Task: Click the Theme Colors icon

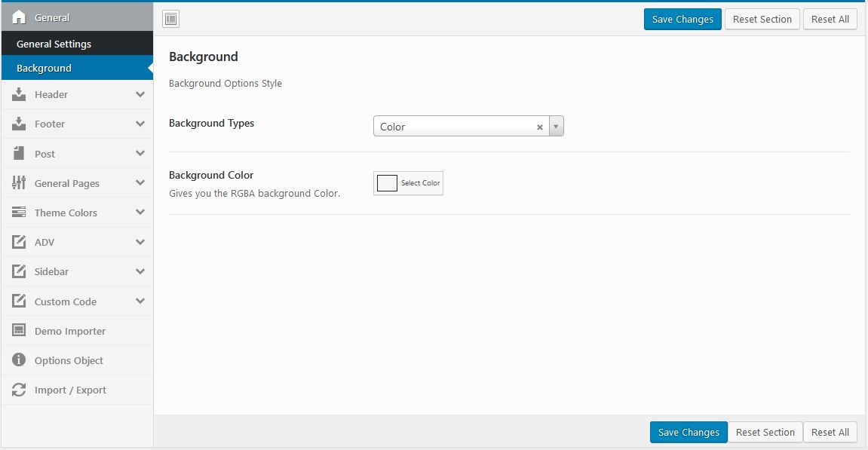Action: [x=20, y=213]
